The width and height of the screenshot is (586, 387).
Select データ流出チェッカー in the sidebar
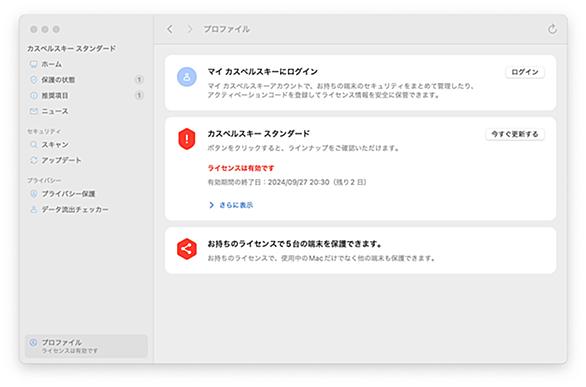(x=86, y=210)
